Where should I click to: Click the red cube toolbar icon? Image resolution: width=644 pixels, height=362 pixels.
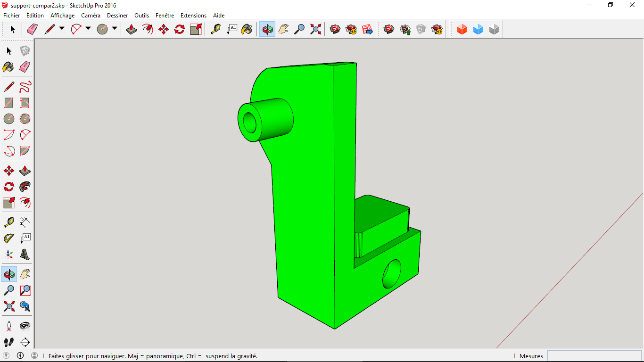pyautogui.click(x=462, y=30)
